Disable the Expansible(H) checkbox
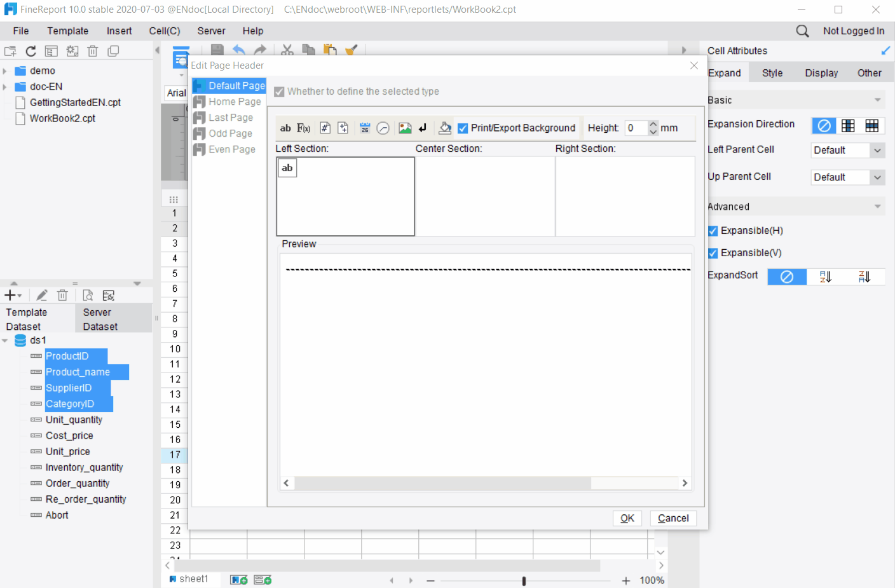This screenshot has height=588, width=895. (x=713, y=231)
